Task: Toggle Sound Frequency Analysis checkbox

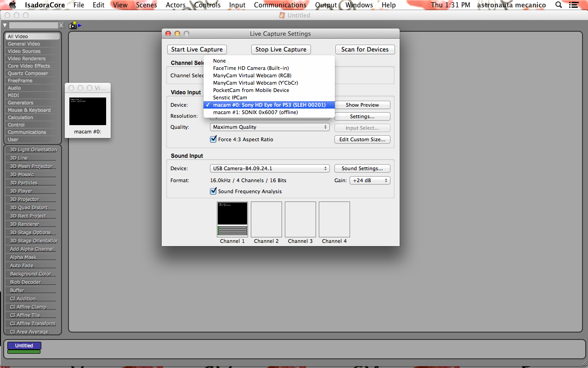Action: [213, 191]
